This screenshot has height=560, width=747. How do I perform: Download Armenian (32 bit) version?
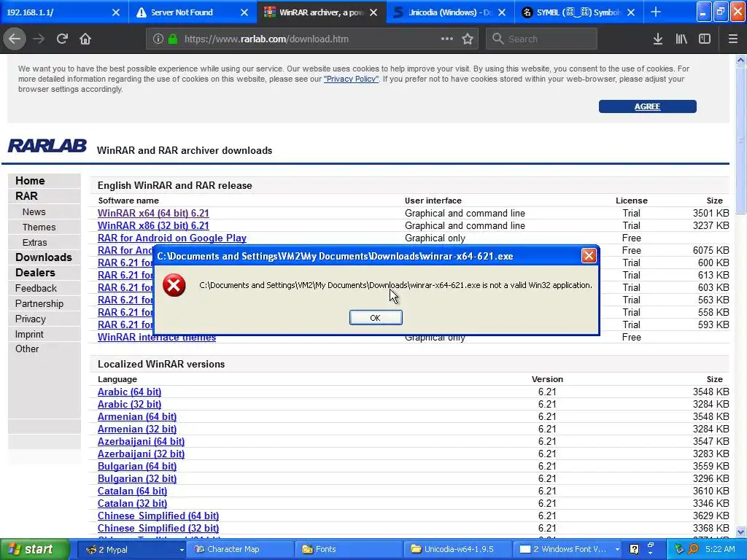click(137, 429)
